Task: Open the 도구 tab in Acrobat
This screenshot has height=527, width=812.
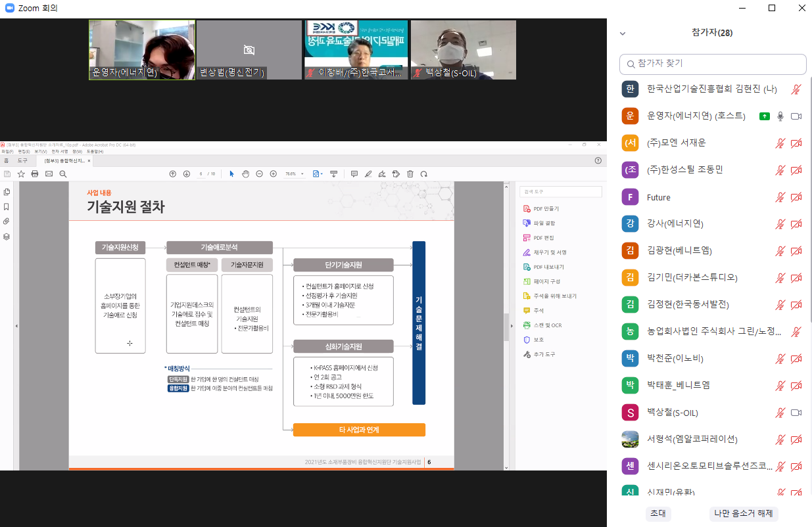Action: 22,160
